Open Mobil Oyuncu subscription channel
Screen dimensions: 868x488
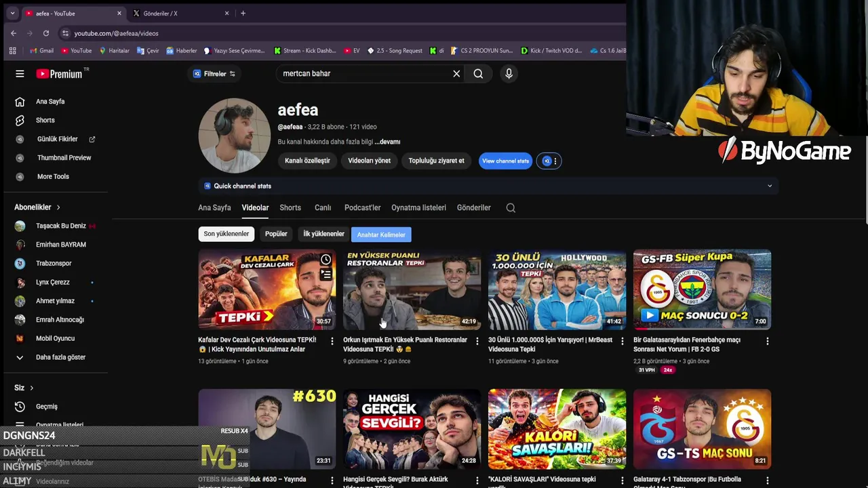pos(54,338)
